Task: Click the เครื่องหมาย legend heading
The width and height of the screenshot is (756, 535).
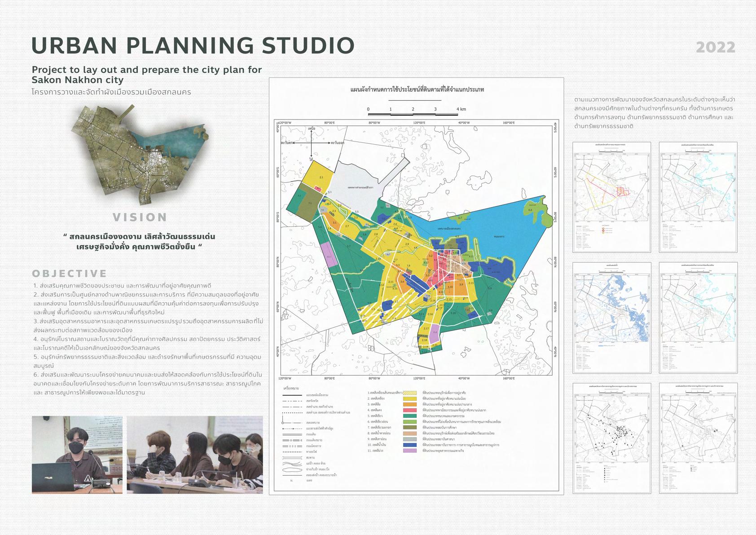Action: point(292,387)
